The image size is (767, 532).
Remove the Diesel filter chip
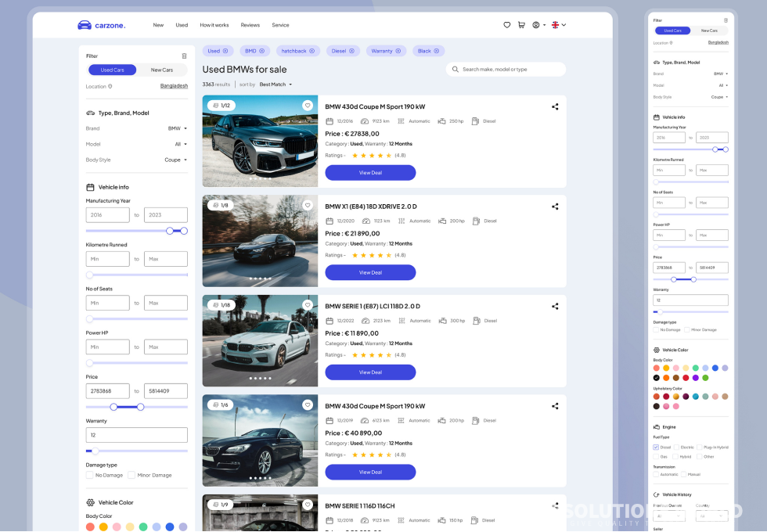(351, 51)
